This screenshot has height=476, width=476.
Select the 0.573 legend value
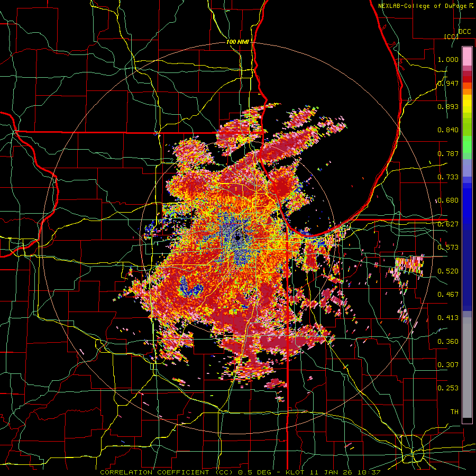pos(448,248)
